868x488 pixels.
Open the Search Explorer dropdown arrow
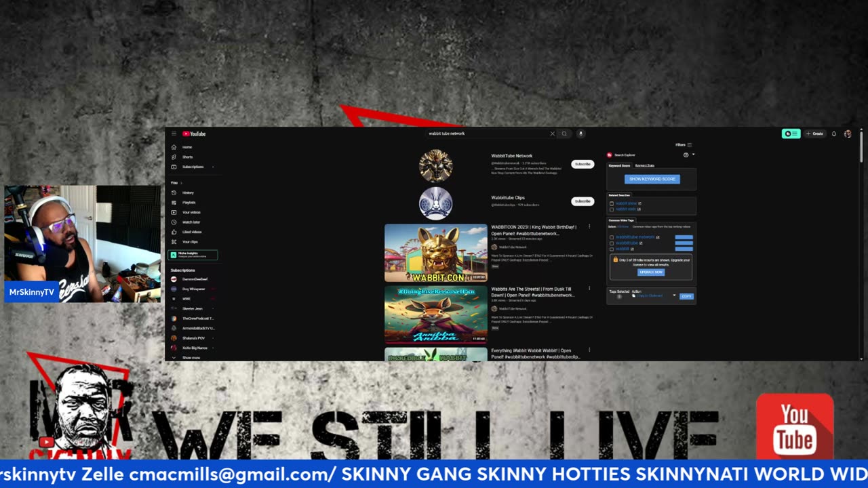693,155
